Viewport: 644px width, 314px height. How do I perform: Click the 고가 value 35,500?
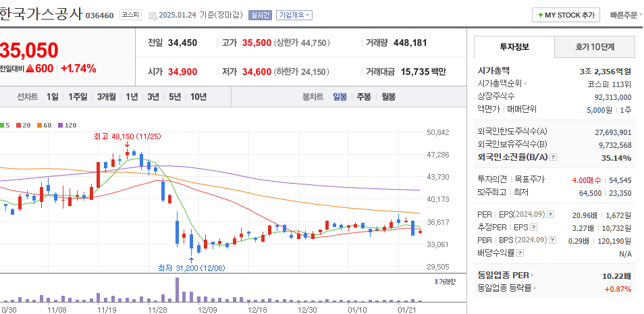point(257,43)
